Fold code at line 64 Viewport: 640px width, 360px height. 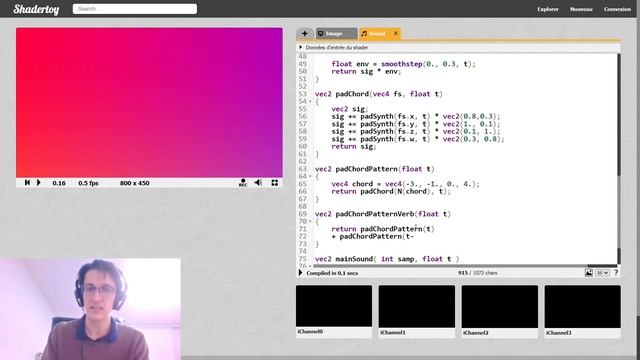click(x=310, y=177)
